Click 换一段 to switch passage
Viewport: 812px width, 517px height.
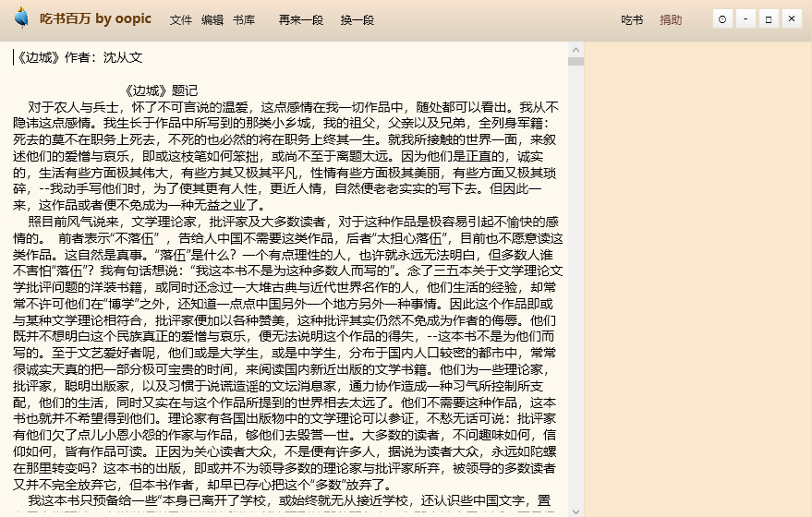tap(358, 20)
